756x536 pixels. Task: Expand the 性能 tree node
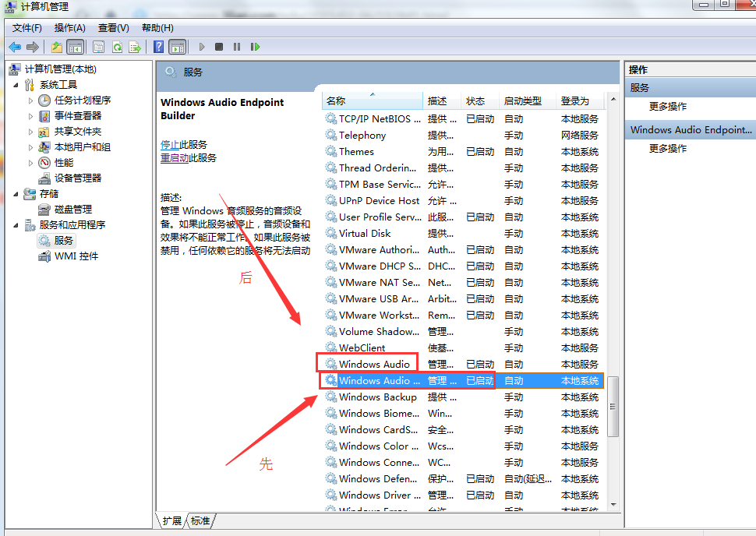[x=31, y=163]
